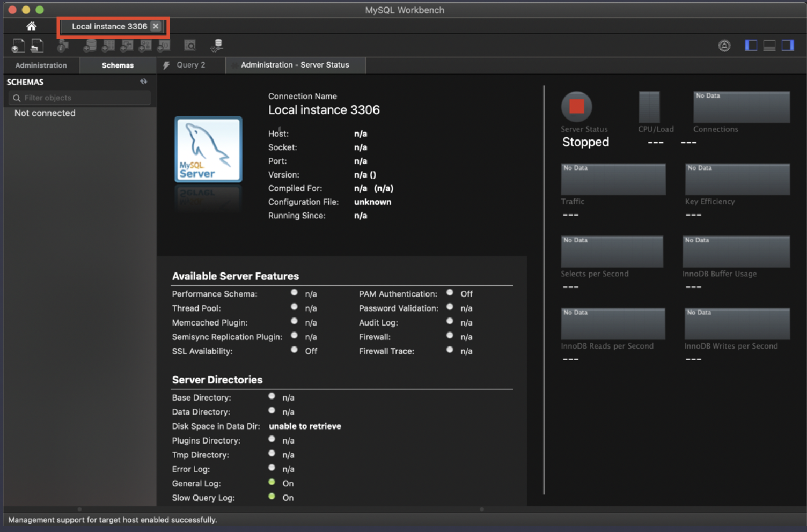Click the Performance Schema status indicator
The image size is (807, 532).
[x=294, y=292]
